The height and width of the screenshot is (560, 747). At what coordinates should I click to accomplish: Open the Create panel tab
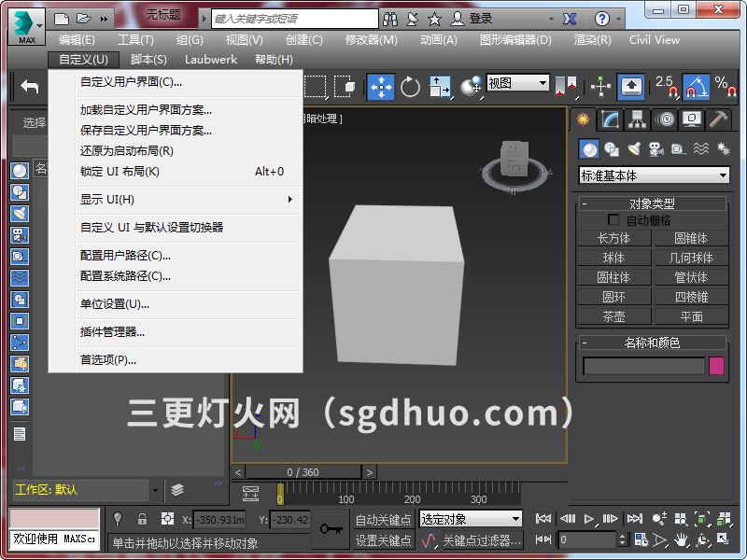click(583, 119)
